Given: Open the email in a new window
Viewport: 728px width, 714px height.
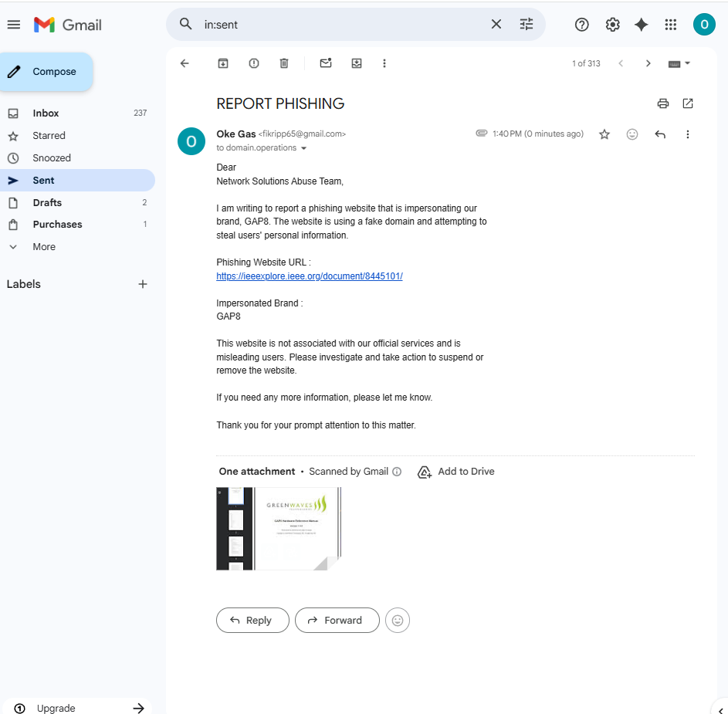Looking at the screenshot, I should [x=688, y=103].
